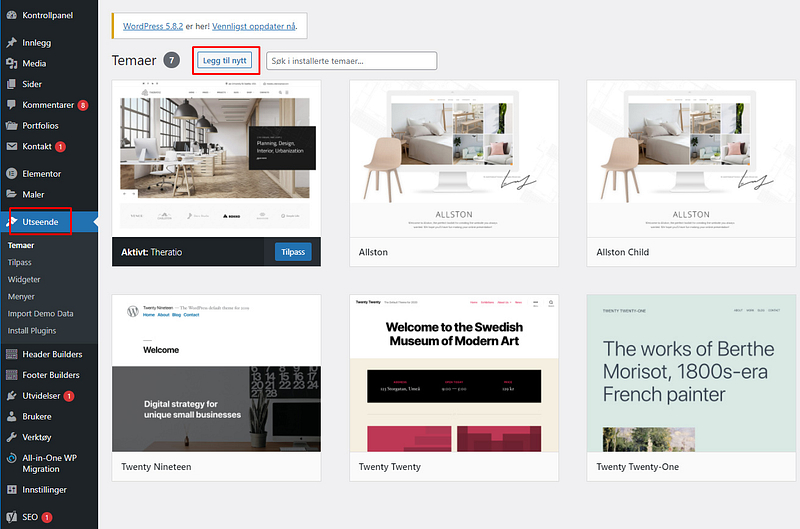Image resolution: width=800 pixels, height=529 pixels.
Task: Go to the Media menu
Action: click(x=34, y=63)
